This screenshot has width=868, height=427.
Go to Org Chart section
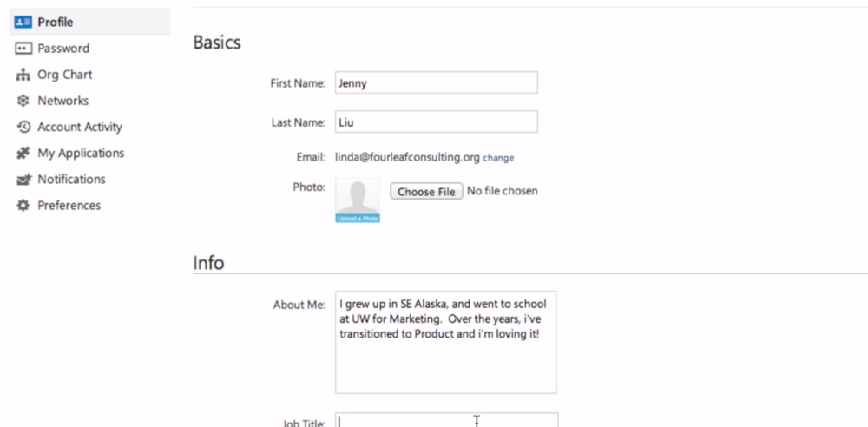coord(64,75)
